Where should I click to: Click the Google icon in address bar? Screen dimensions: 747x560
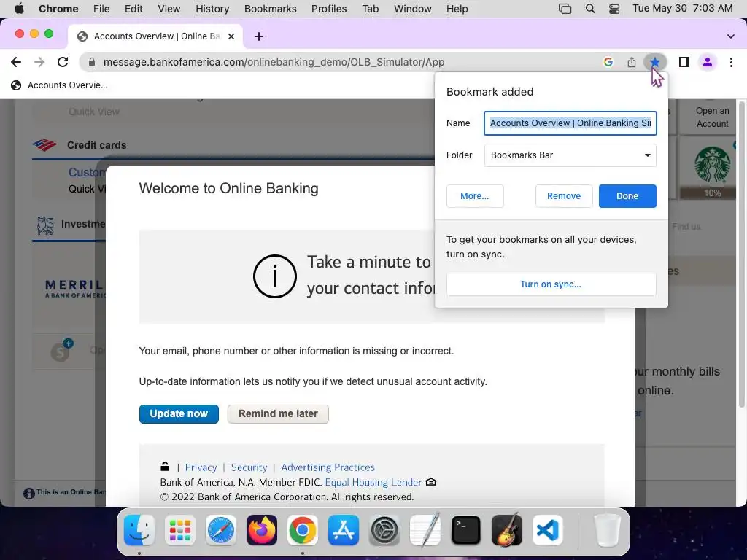(x=608, y=62)
